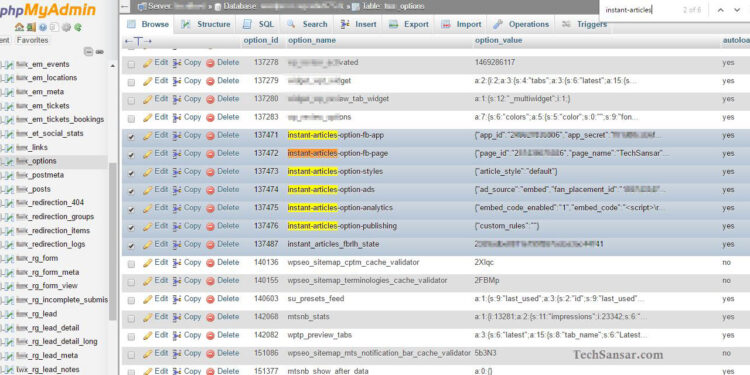Check the wpseo_sitemap_cptm_cache_validator checkbox
The width and height of the screenshot is (750, 375).
click(131, 264)
